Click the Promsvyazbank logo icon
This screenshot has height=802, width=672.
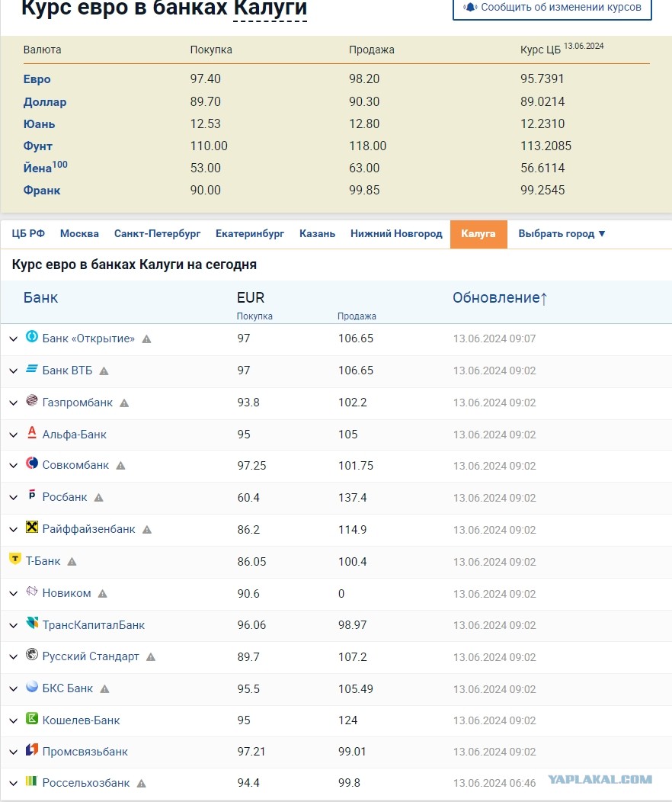point(32,749)
